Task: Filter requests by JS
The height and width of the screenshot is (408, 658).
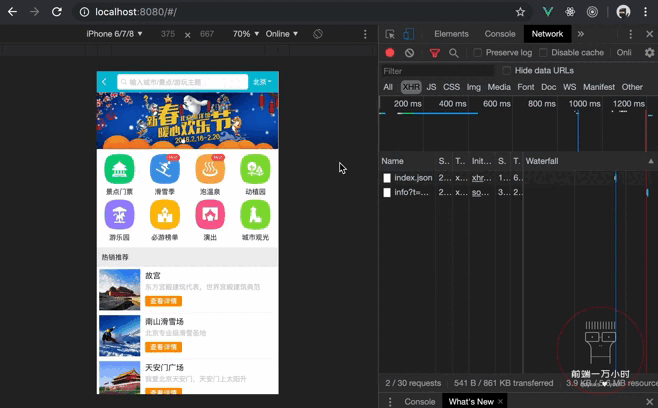Action: [431, 87]
